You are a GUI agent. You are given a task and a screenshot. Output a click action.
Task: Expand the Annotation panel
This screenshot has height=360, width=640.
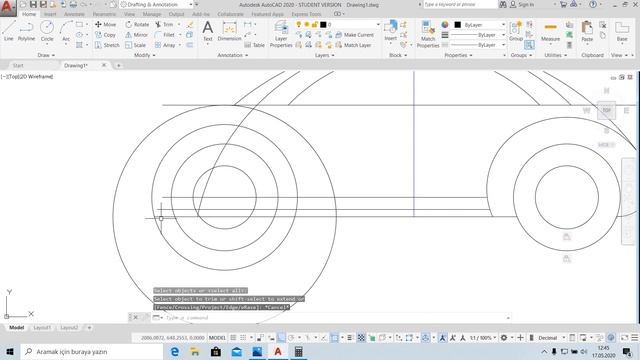(x=233, y=55)
